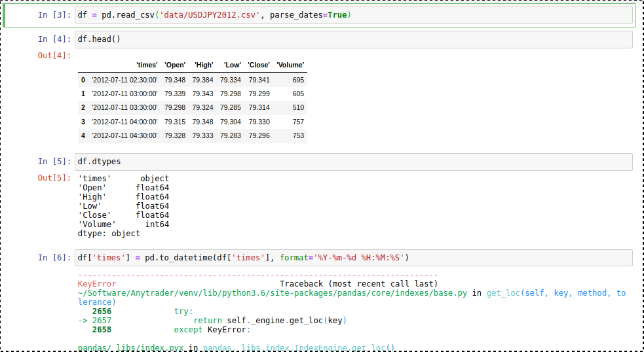Click the 'times' column header in table
644x352 pixels.
click(147, 65)
